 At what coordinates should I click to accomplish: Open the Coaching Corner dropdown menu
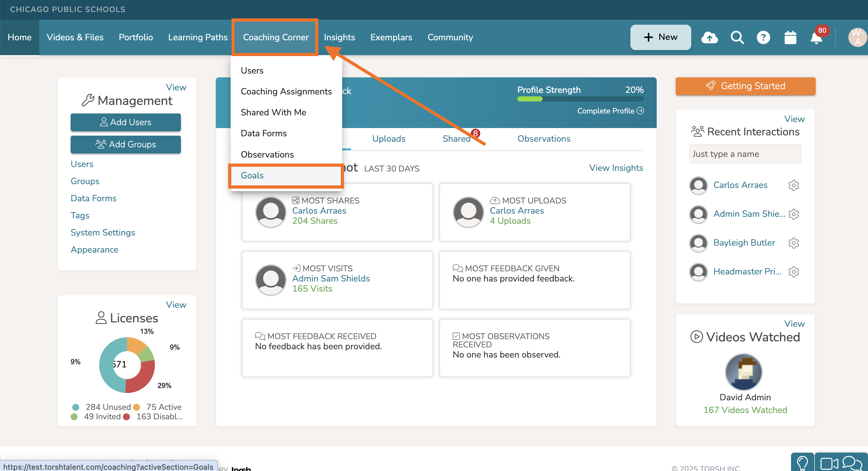coord(276,37)
